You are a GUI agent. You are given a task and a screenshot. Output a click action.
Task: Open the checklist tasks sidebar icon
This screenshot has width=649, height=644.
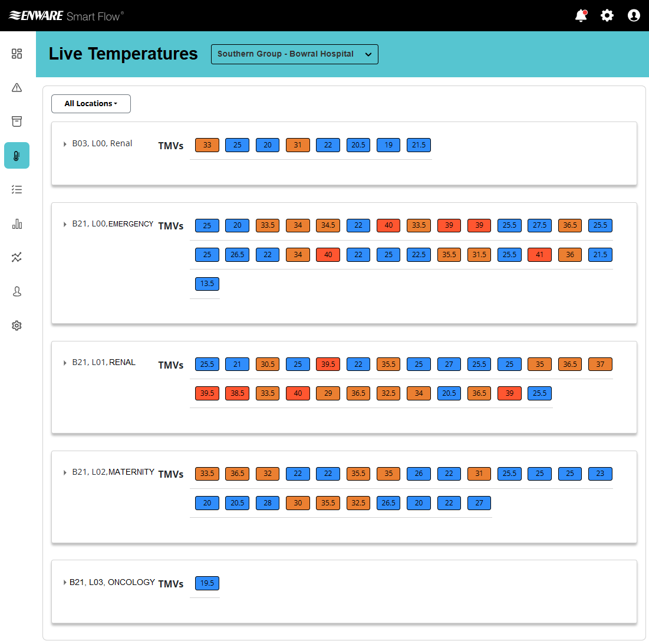17,189
